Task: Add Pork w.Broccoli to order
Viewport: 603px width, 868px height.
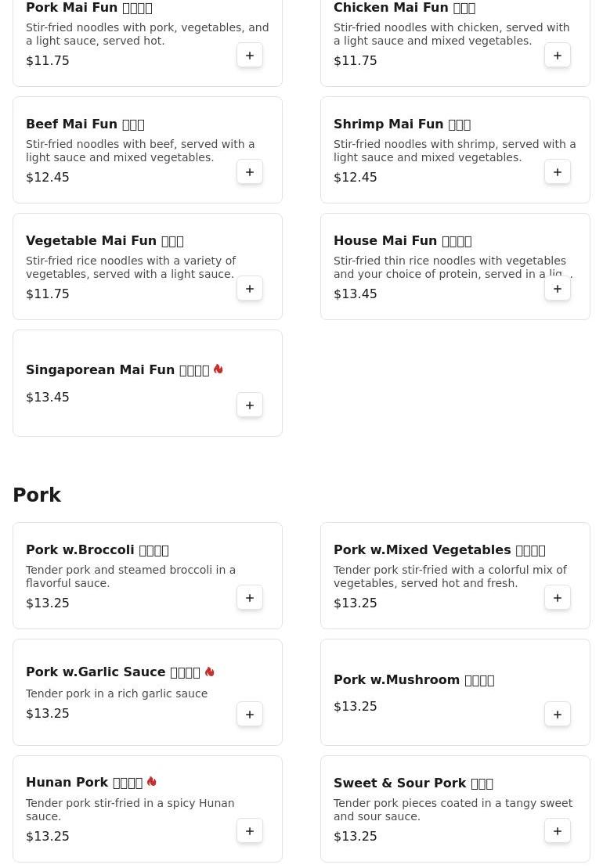Action: [x=250, y=598]
